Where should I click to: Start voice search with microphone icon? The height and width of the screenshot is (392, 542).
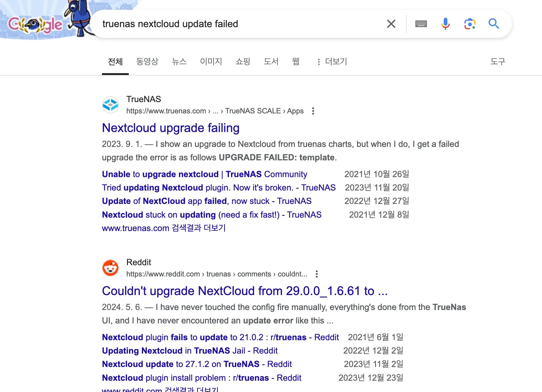point(445,24)
